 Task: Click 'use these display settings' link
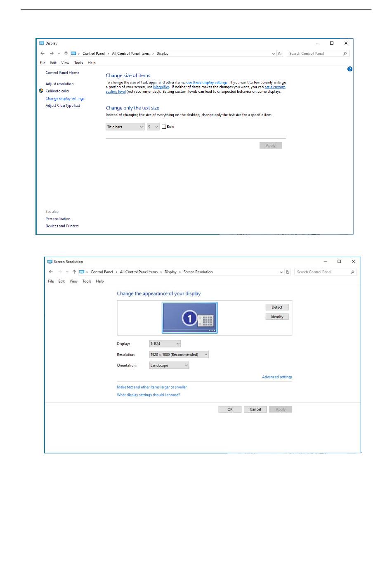tap(207, 83)
